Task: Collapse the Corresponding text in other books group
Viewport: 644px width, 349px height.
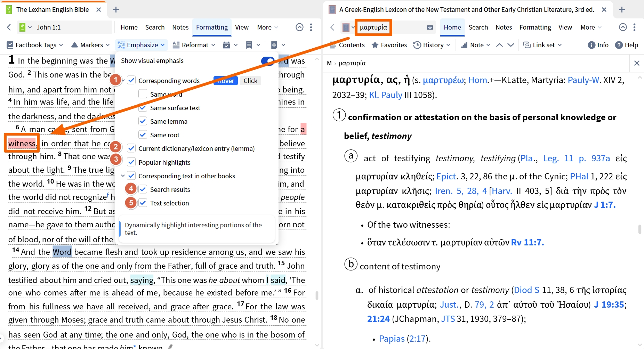Action: 123,176
